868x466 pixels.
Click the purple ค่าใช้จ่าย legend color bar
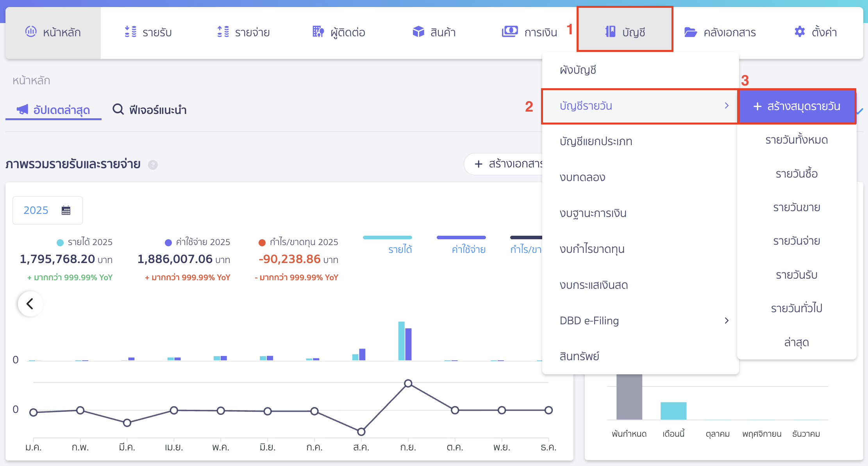[461, 237]
